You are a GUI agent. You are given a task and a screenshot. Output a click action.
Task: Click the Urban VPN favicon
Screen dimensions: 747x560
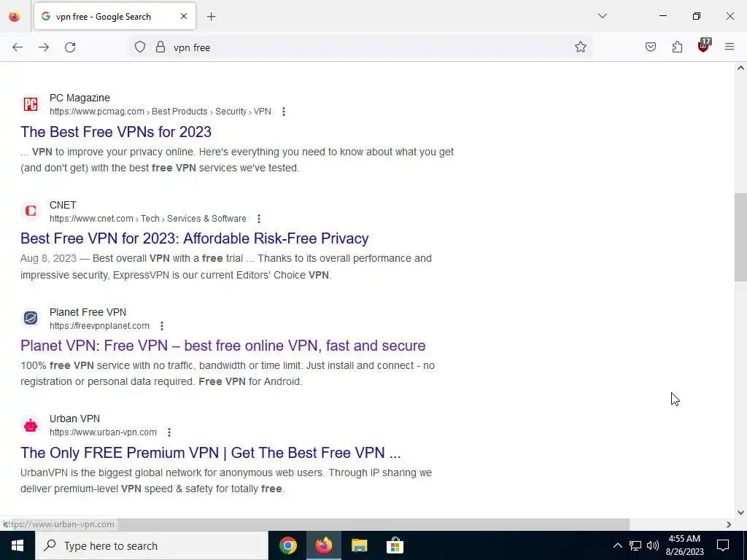point(31,425)
